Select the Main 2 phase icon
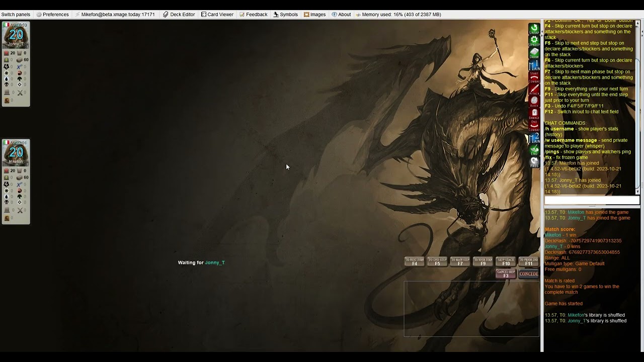 point(534,138)
